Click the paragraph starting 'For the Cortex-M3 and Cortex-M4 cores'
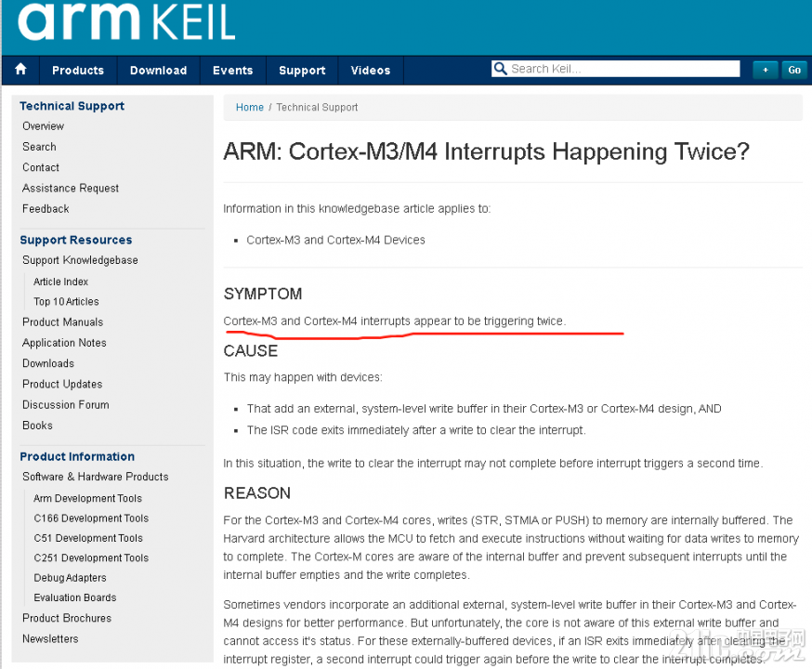Screen dimensions: 812x669 coord(511,548)
